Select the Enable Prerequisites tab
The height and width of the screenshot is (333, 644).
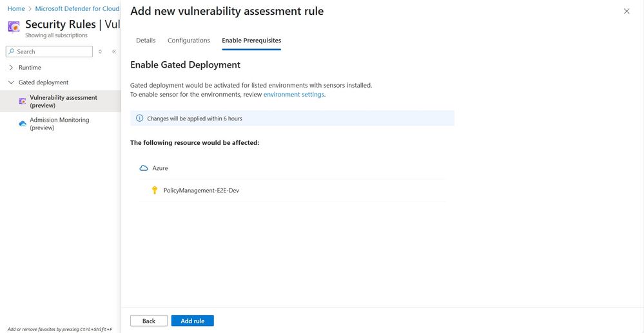pos(251,40)
